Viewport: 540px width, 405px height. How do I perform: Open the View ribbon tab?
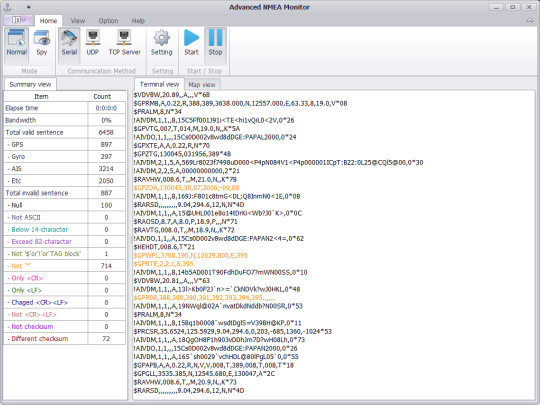(78, 21)
